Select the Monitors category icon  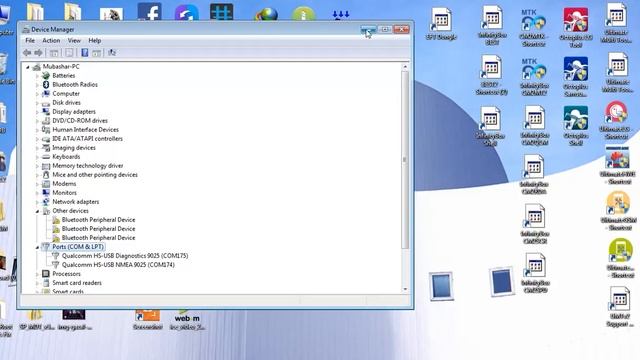pos(46,193)
